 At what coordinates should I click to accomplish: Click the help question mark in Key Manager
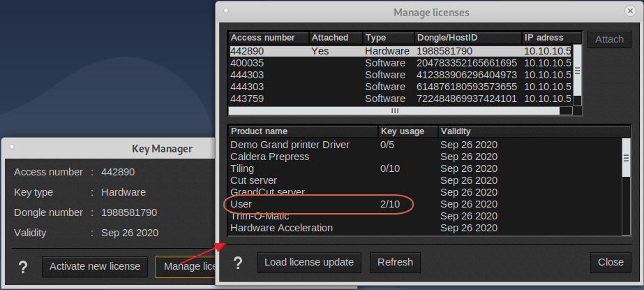point(23,266)
